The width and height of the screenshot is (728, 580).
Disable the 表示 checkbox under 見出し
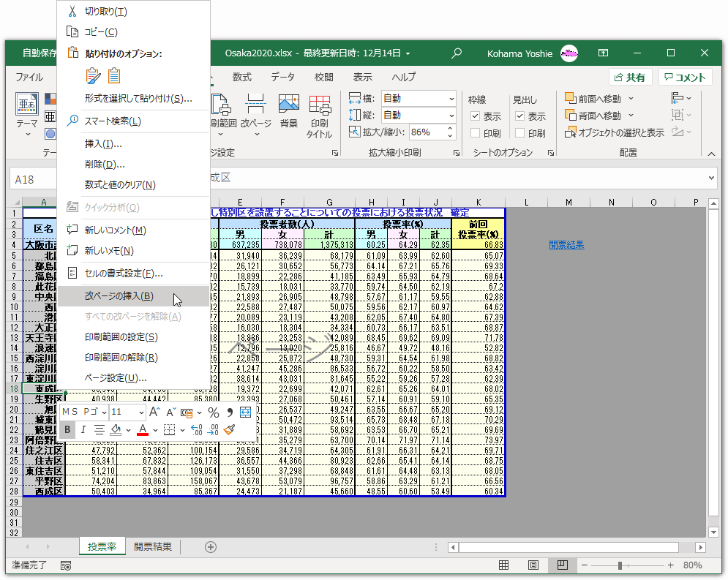519,114
